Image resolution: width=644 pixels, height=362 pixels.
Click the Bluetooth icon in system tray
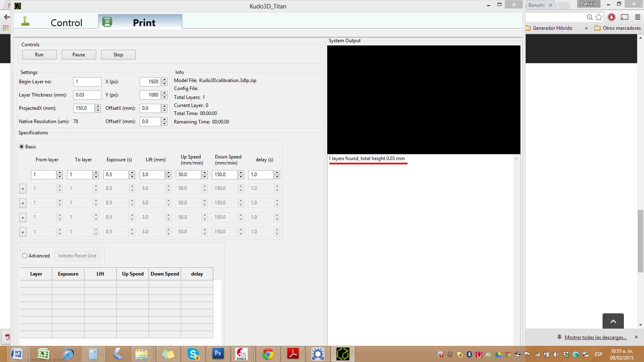[x=469, y=354]
